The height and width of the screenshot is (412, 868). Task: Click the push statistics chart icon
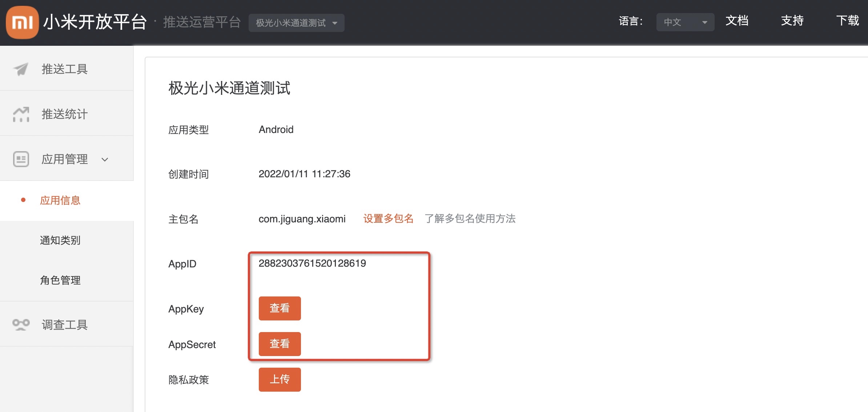(x=21, y=114)
